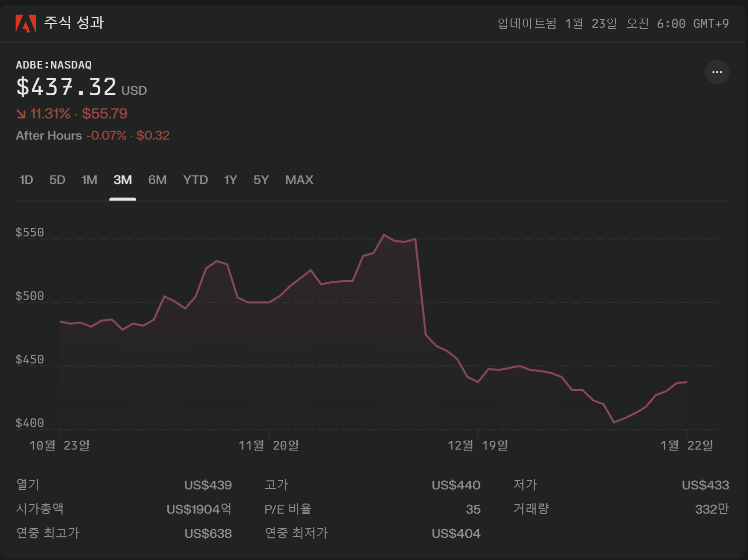Image resolution: width=748 pixels, height=560 pixels.
Task: Click the 시가총액 label
Action: coord(40,509)
